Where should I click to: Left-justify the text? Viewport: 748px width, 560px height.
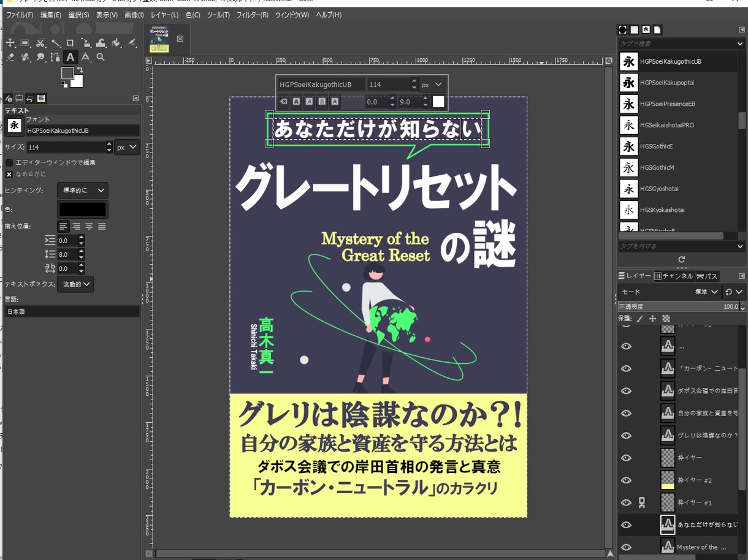[x=64, y=226]
